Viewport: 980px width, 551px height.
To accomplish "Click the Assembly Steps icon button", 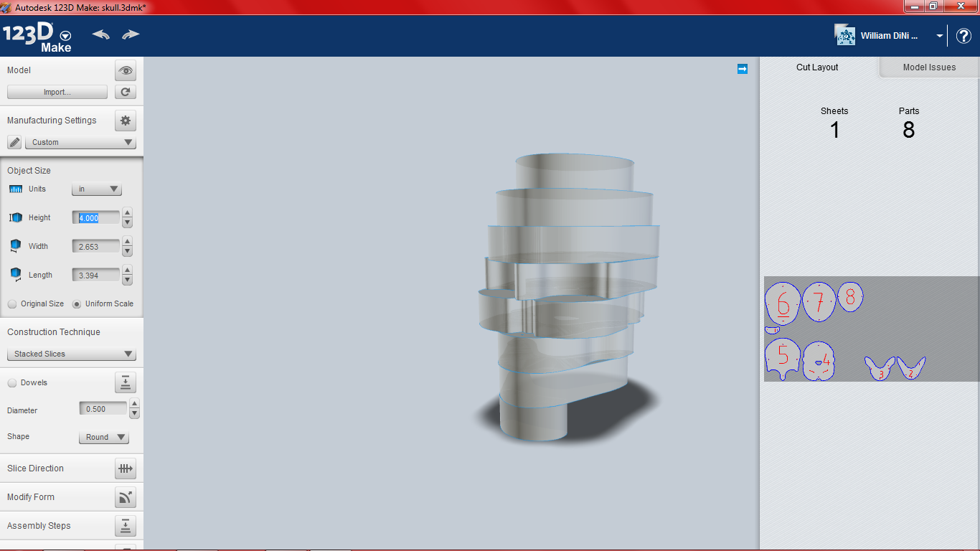I will click(126, 526).
